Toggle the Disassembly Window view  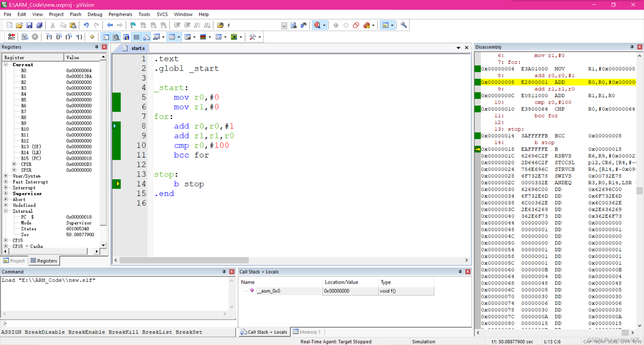coord(116,37)
